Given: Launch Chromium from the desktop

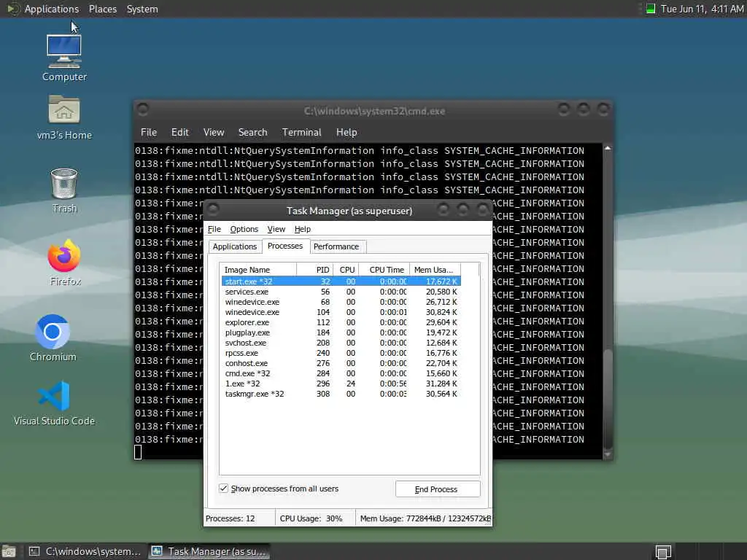Looking at the screenshot, I should 53,338.
